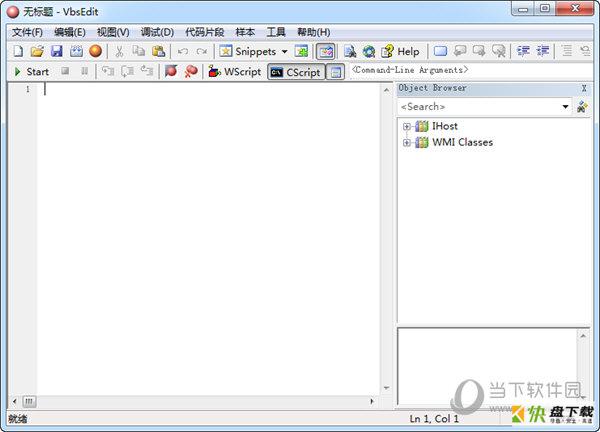Viewport: 600px width, 432px height.
Task: Click line 1 in the code editor
Action: (210, 90)
